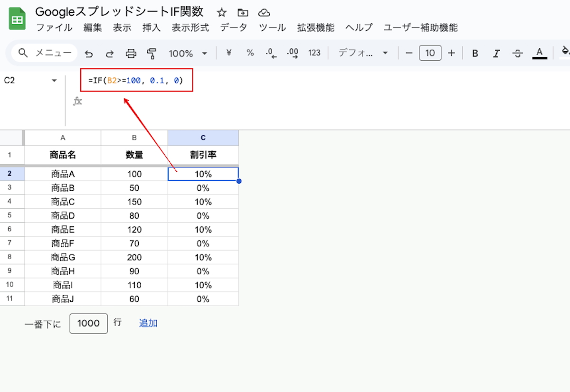Click the formula bar text
The image size is (570, 392).
135,81
